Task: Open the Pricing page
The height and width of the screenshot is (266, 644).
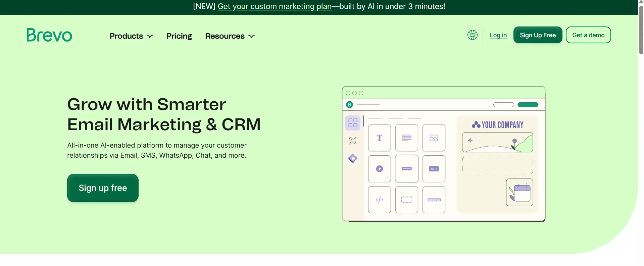Action: (179, 36)
